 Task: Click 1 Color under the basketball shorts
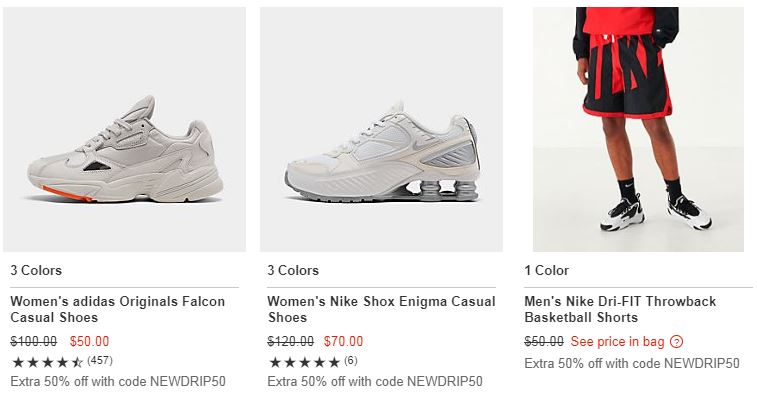tap(547, 270)
